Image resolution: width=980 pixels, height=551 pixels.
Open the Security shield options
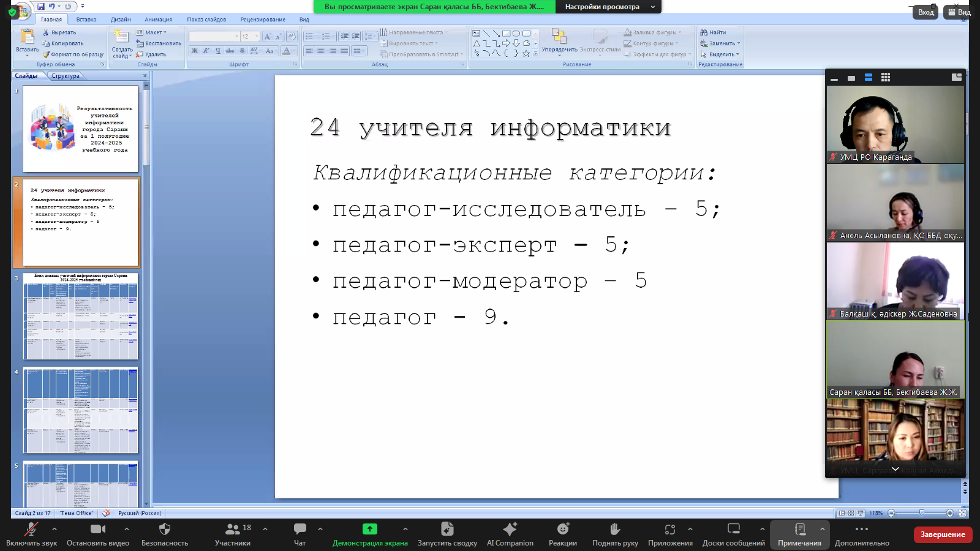164,533
